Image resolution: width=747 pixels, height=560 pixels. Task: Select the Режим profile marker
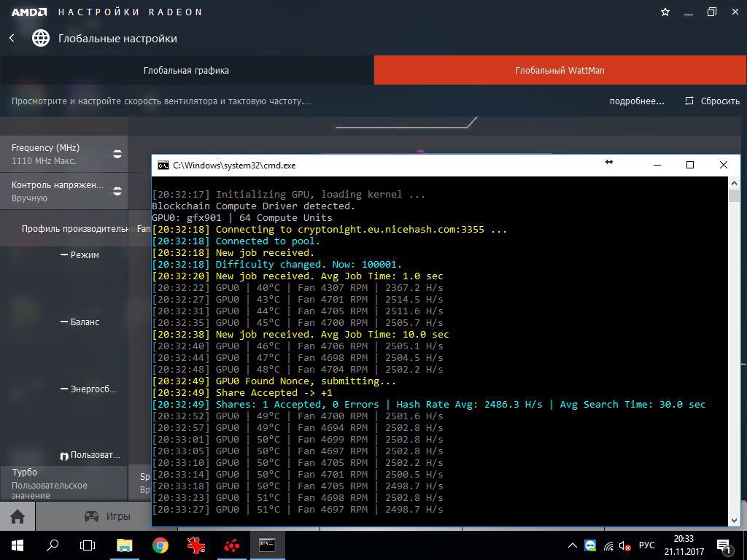click(80, 254)
